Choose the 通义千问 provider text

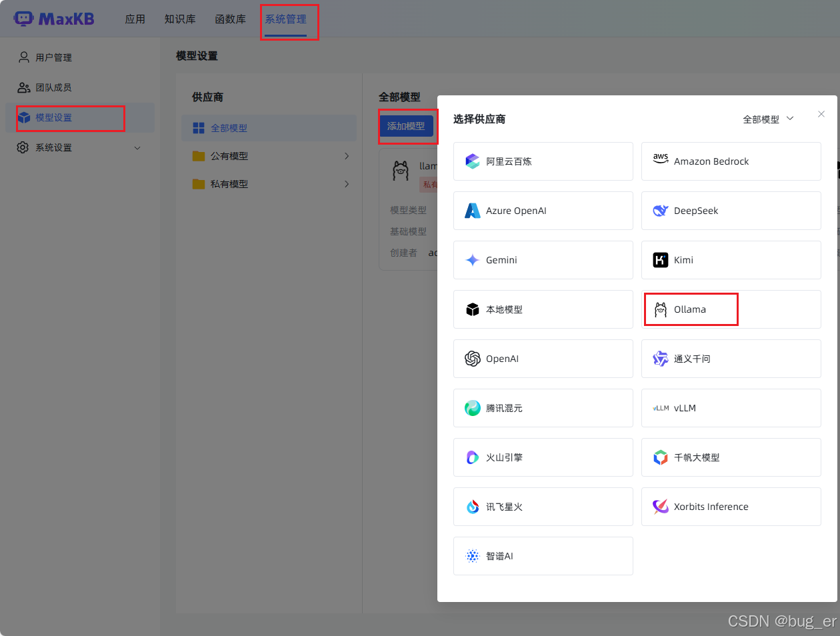(x=692, y=359)
